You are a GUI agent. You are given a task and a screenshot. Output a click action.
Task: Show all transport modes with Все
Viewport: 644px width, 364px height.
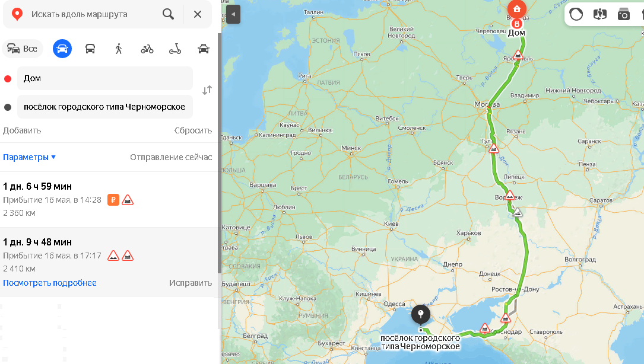tap(23, 49)
